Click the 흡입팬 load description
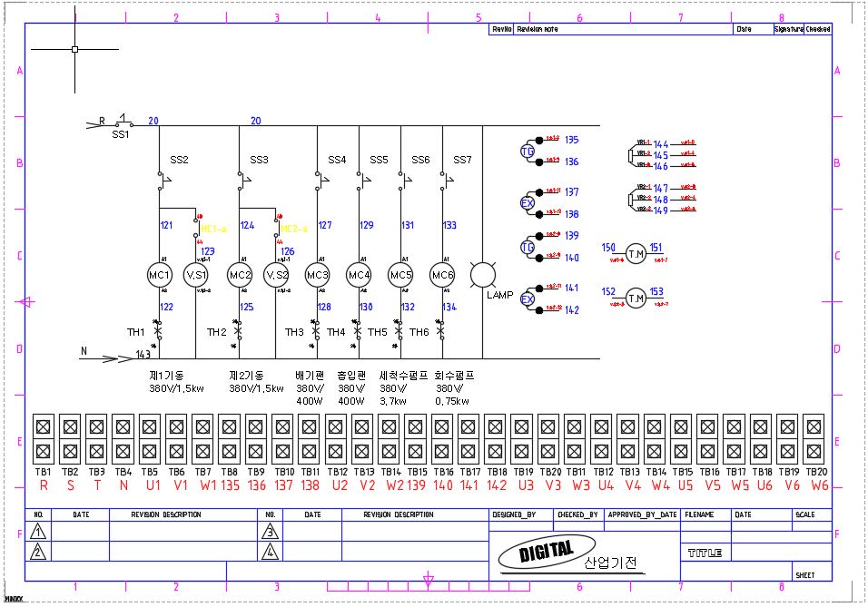Viewport: 868px width, 607px height. click(351, 388)
